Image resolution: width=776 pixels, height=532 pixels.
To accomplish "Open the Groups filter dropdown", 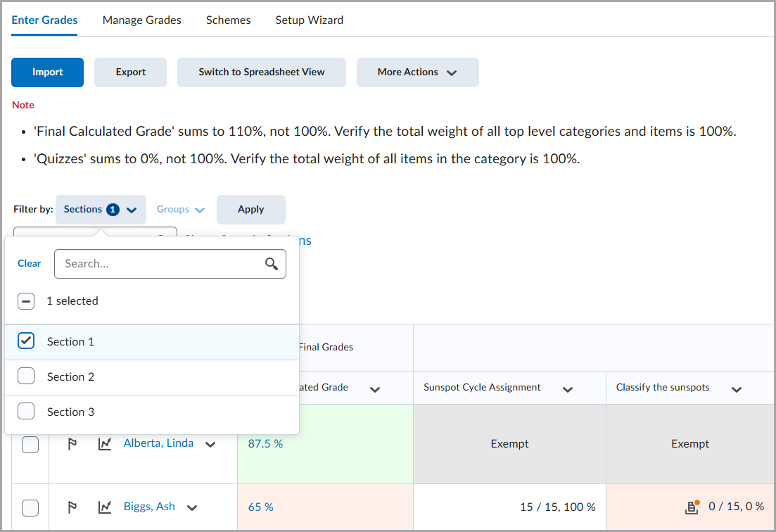I will point(180,209).
